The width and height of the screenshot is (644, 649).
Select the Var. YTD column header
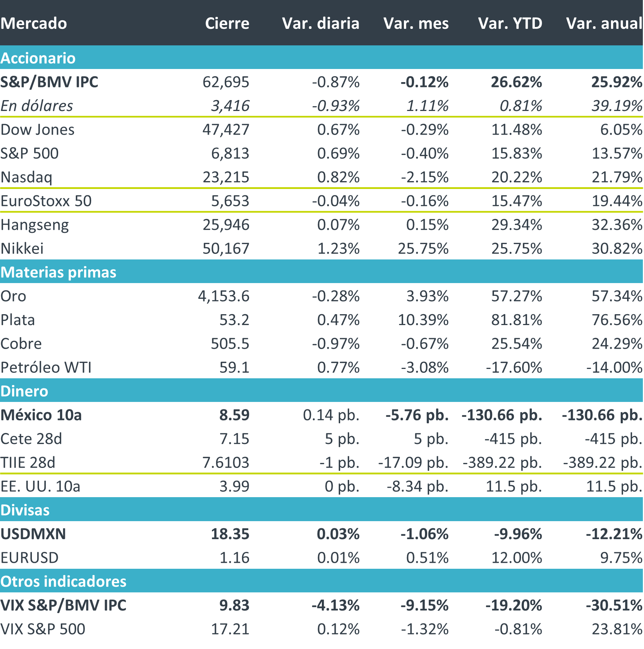[x=510, y=23]
